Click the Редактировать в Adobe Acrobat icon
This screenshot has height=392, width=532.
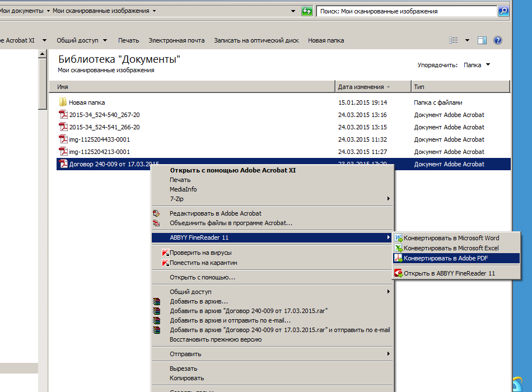tap(156, 213)
